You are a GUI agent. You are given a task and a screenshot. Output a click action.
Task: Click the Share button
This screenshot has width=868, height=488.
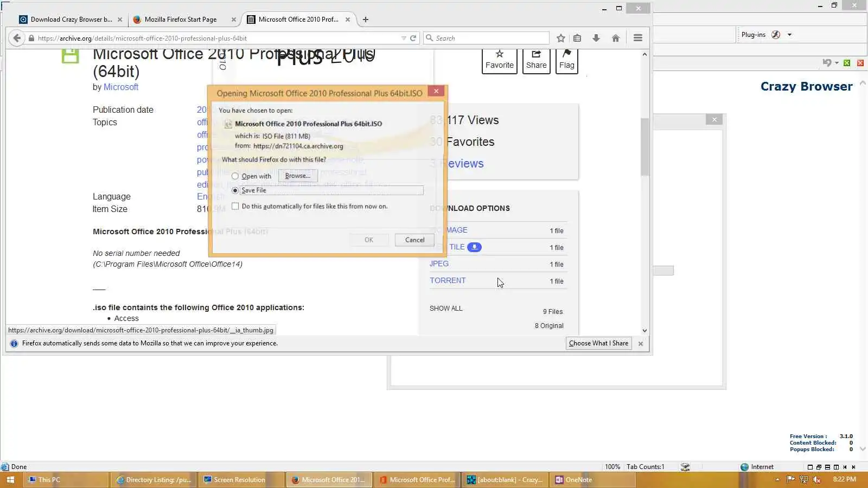(x=537, y=60)
